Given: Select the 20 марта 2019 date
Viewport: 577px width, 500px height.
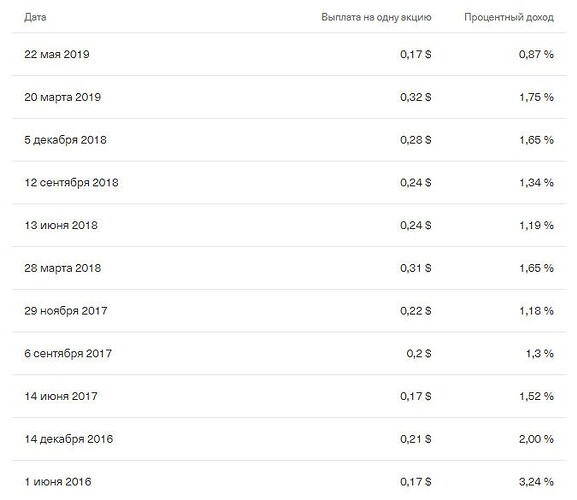Looking at the screenshot, I should point(63,97).
